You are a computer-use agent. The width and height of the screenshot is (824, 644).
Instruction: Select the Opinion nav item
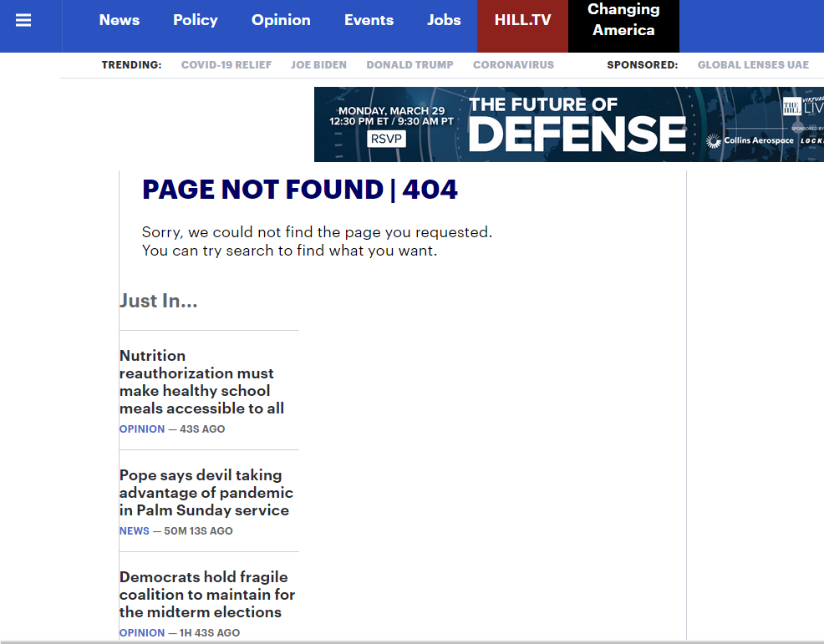tap(281, 20)
